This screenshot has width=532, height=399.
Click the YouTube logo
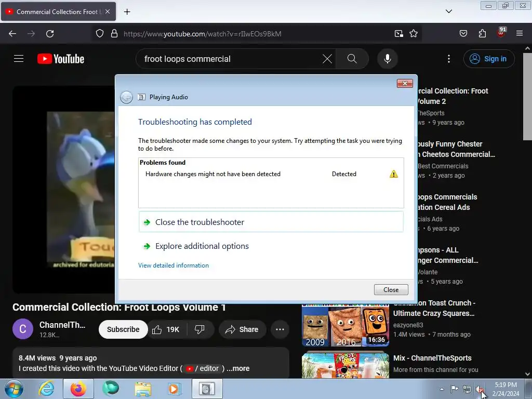point(61,59)
